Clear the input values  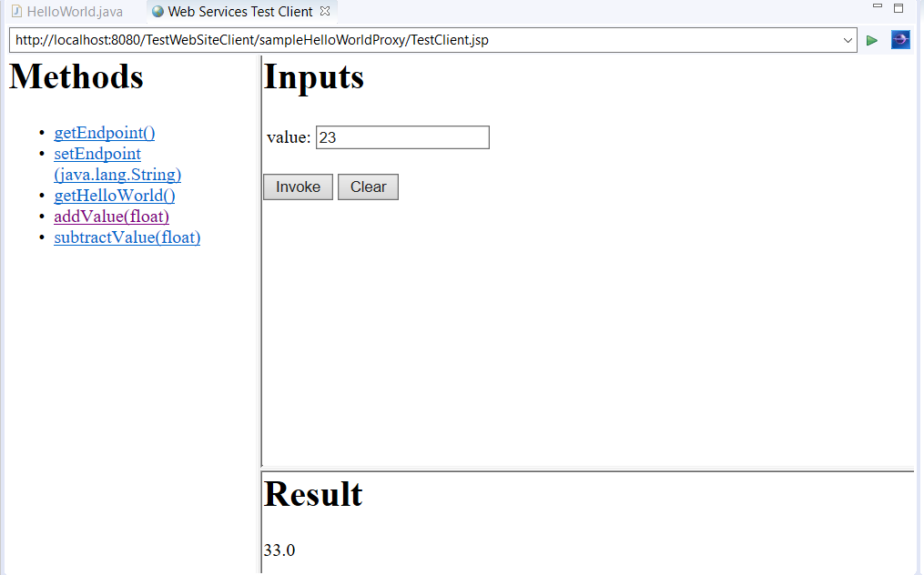tap(368, 187)
